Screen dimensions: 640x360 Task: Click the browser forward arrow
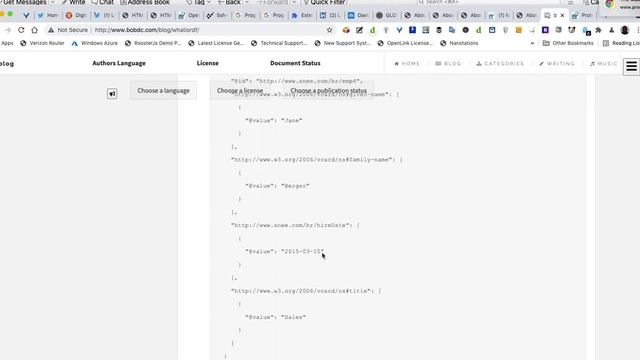7,30
